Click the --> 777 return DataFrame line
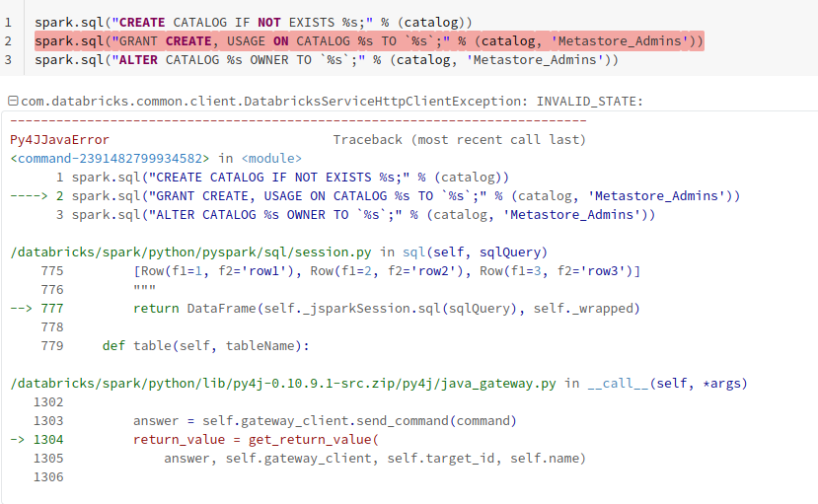818x504 pixels. (x=385, y=309)
